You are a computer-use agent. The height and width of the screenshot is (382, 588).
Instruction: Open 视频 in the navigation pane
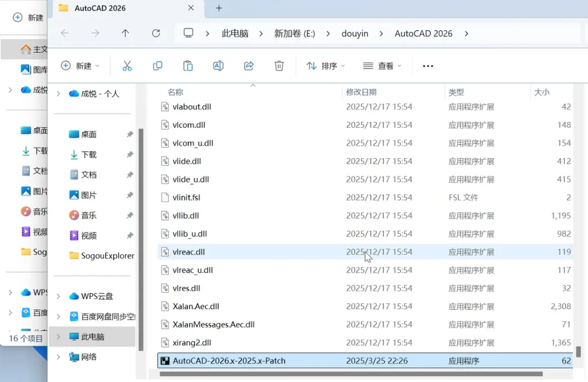(89, 236)
